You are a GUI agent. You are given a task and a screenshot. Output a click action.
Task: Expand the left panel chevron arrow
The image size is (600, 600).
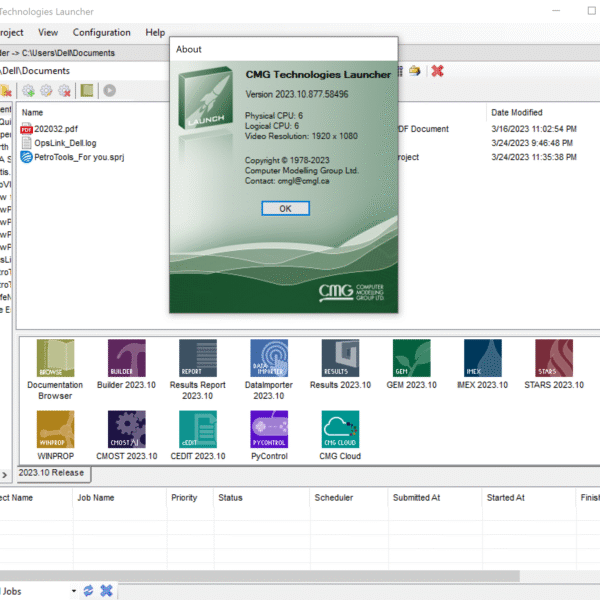(5, 475)
